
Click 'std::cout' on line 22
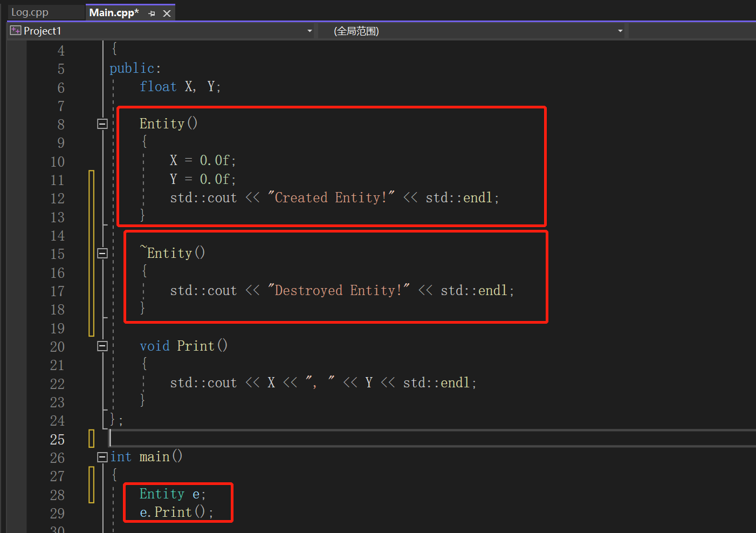(x=203, y=383)
